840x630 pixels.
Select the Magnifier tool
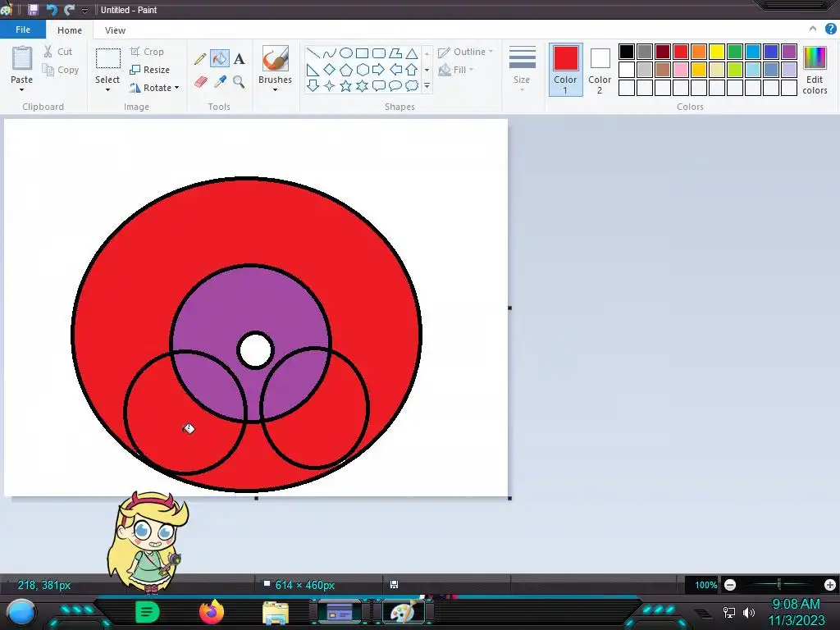click(x=239, y=82)
